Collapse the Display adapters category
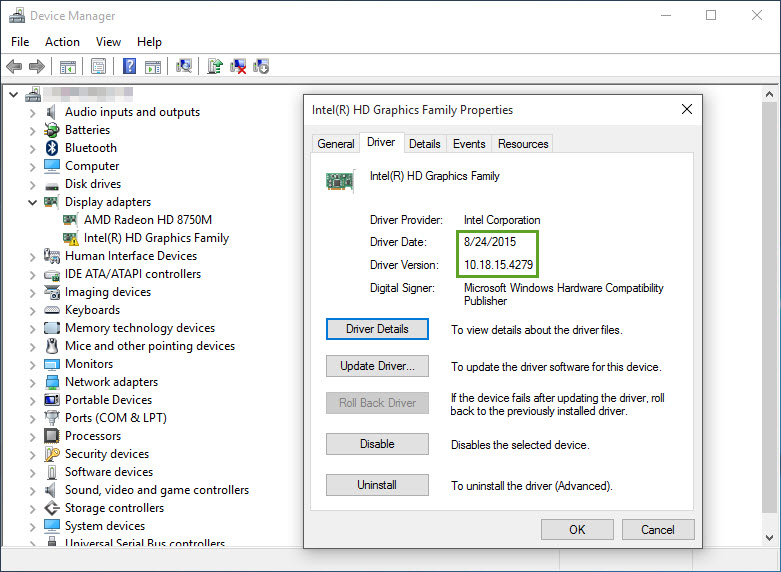Viewport: 781px width, 572px height. (x=33, y=202)
